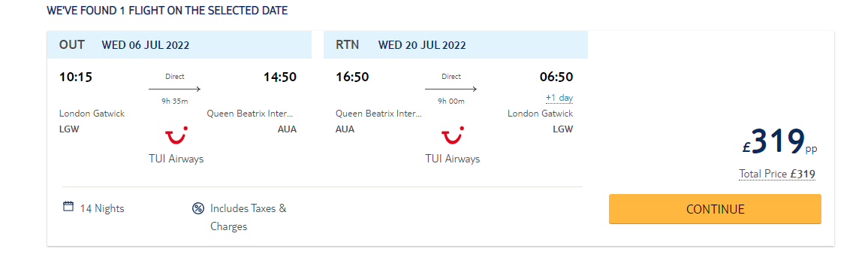The image size is (868, 276).
Task: Click the outbound arrival time 14:50
Action: tap(280, 77)
